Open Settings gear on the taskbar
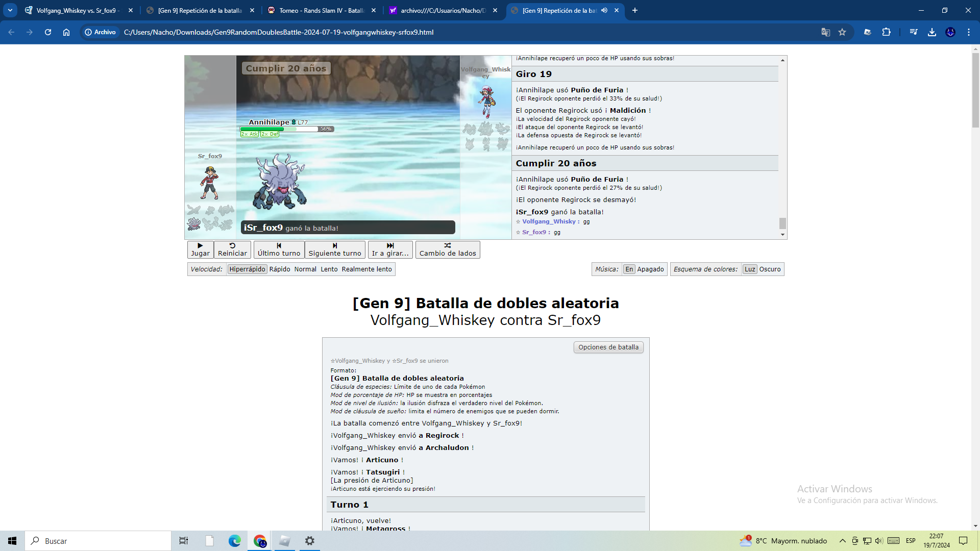Image resolution: width=980 pixels, height=551 pixels. 309,541
